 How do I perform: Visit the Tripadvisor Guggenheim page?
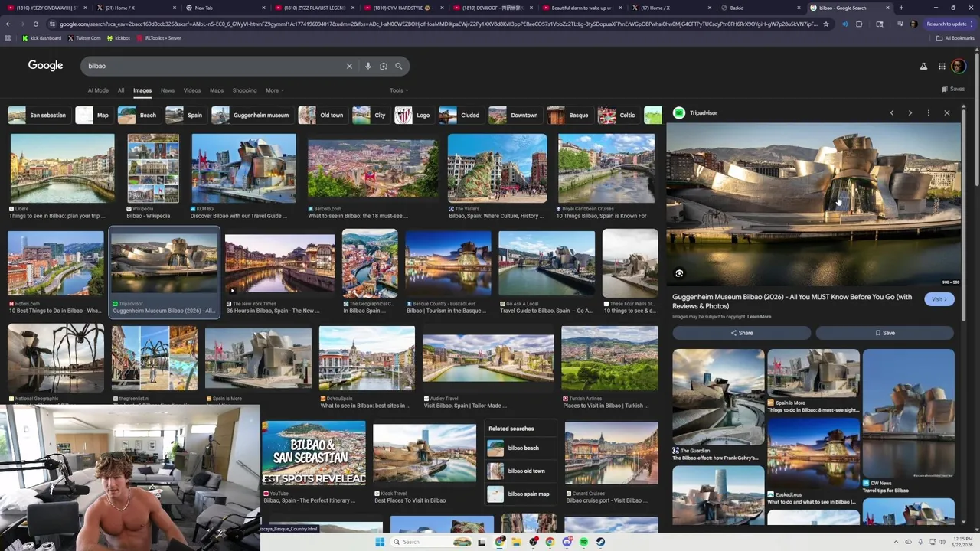(x=939, y=299)
